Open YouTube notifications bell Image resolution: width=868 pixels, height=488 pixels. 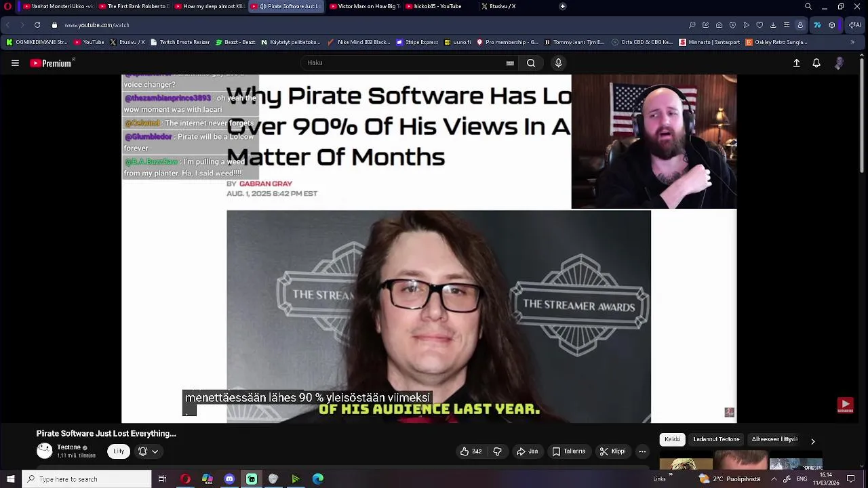(x=816, y=63)
